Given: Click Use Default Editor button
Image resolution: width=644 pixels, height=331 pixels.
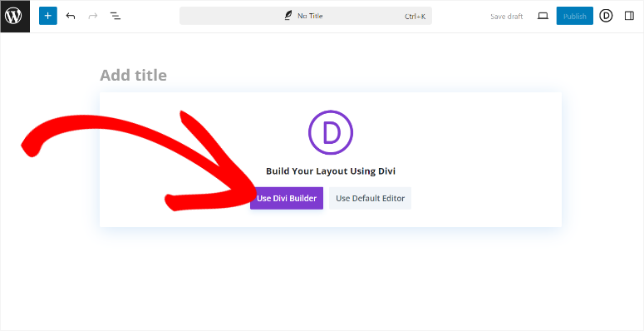Looking at the screenshot, I should [370, 198].
